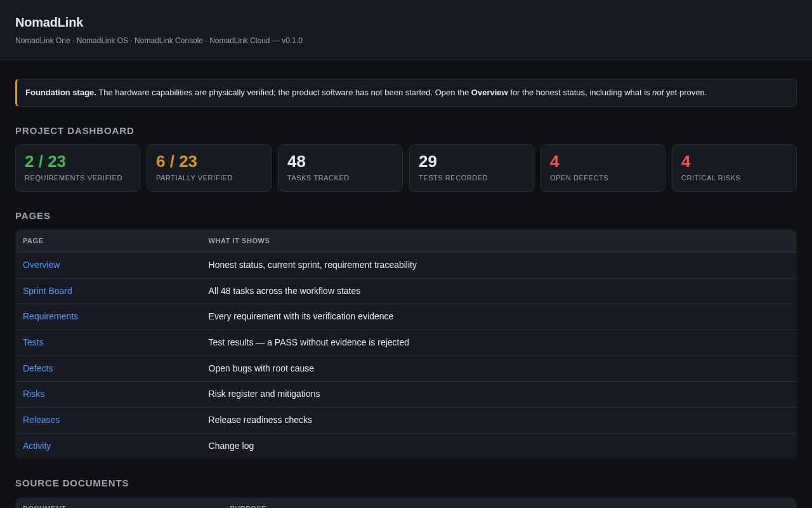Open the Overview page link

pos(41,265)
